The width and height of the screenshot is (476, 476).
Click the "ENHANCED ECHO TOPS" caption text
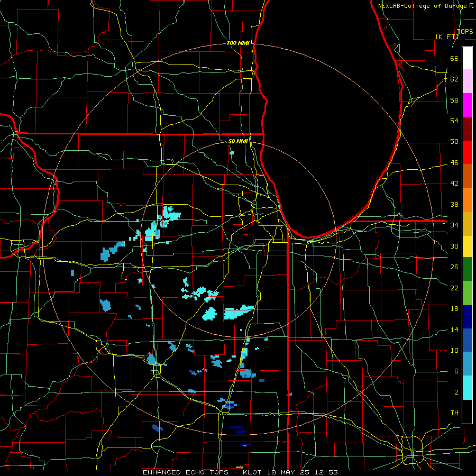point(186,472)
